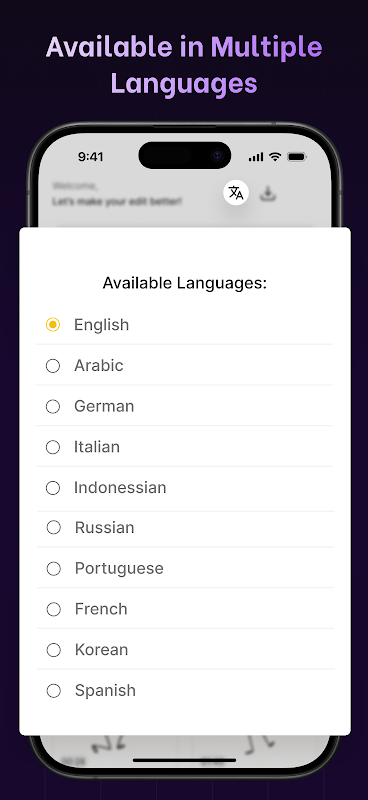
Task: Select the German radio button
Action: [x=53, y=407]
